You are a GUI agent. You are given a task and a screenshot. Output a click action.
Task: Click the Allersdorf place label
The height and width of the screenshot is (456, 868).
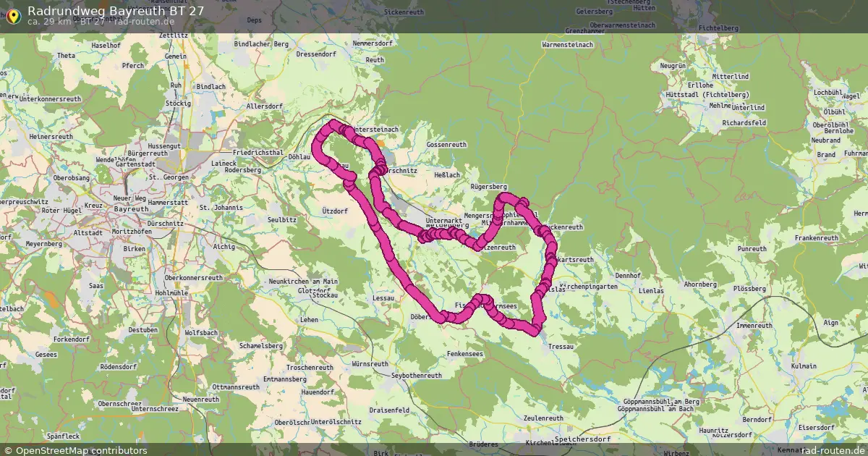tap(264, 106)
